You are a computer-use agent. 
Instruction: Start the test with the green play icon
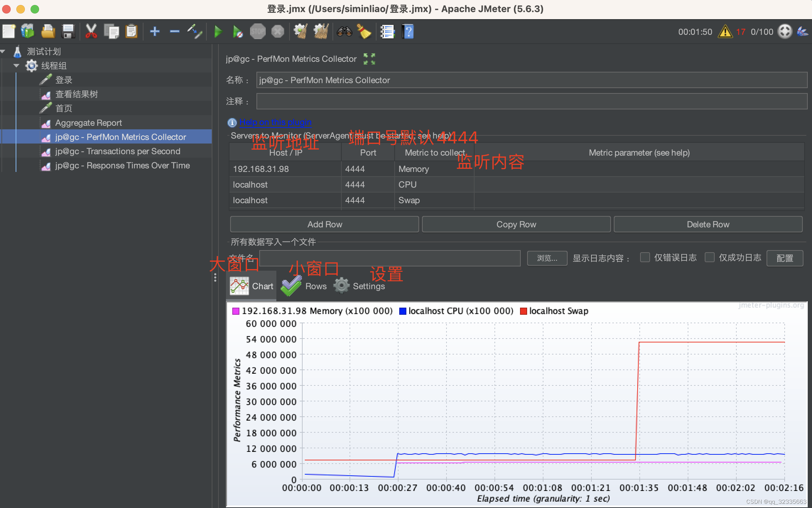tap(218, 31)
